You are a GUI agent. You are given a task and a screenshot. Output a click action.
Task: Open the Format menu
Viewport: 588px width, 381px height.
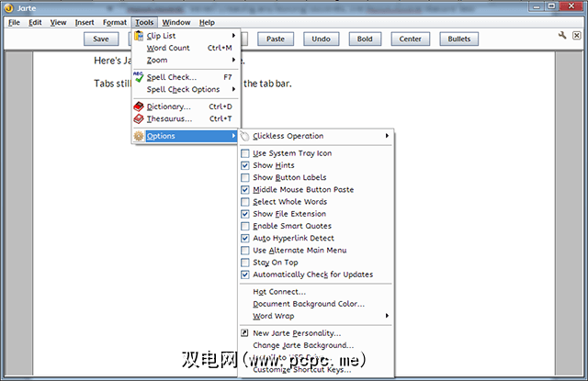point(115,22)
